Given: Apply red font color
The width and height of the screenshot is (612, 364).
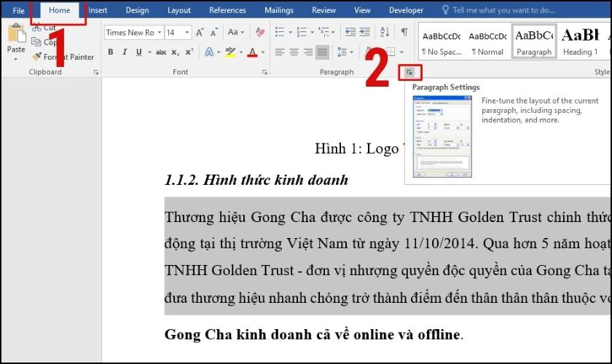Looking at the screenshot, I should (x=253, y=52).
